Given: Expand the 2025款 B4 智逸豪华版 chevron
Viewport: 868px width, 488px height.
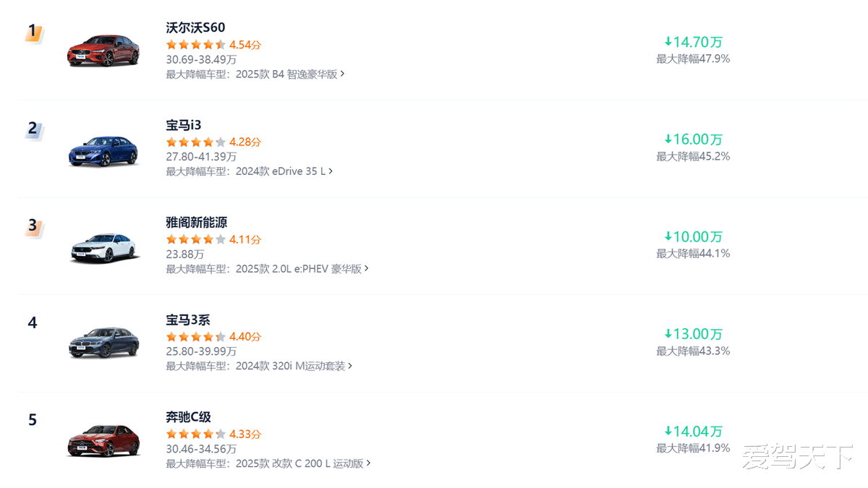Looking at the screenshot, I should click(x=343, y=74).
